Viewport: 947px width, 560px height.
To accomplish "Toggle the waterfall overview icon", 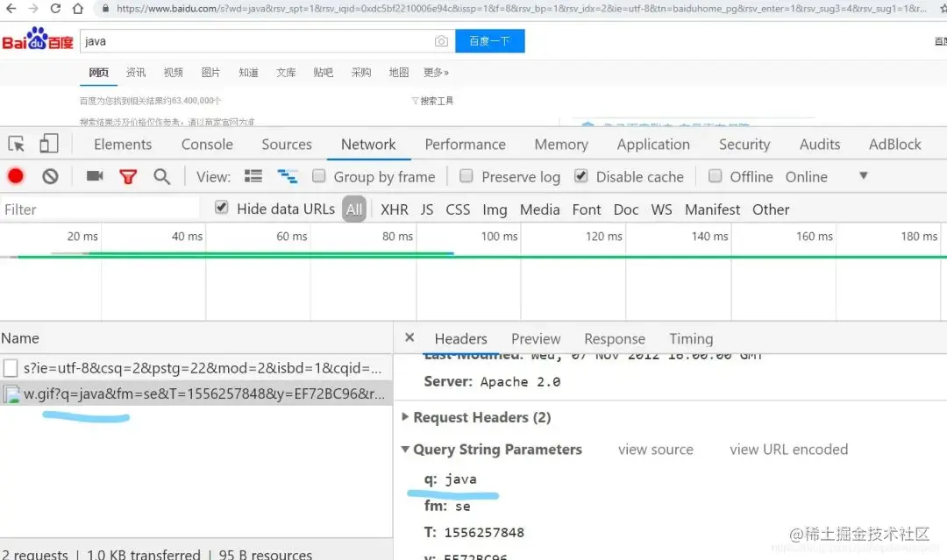I will [x=287, y=176].
